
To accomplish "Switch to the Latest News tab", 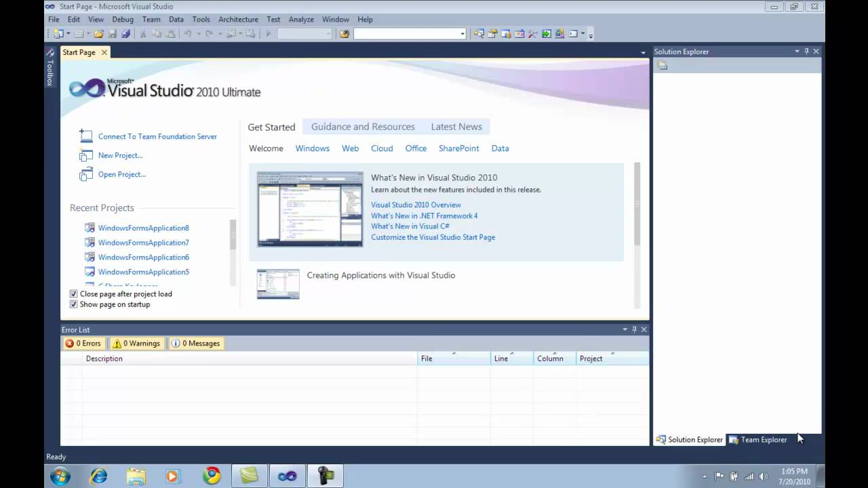I will tap(456, 127).
